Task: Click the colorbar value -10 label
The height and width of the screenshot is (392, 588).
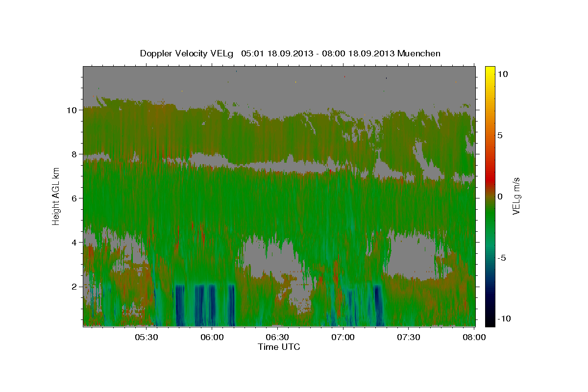Action: 505,319
